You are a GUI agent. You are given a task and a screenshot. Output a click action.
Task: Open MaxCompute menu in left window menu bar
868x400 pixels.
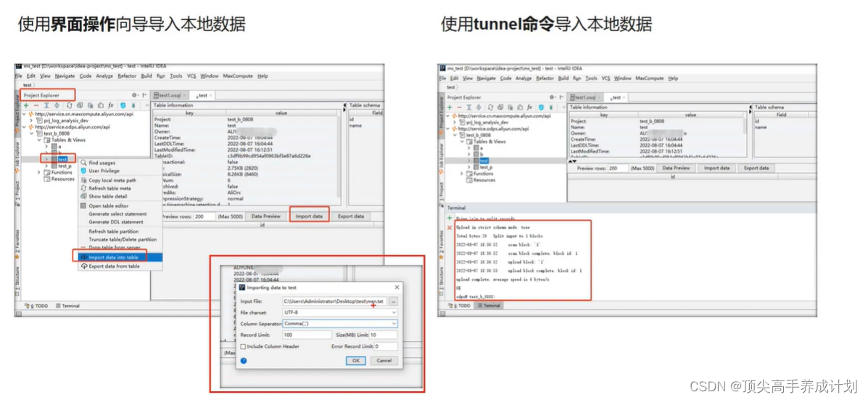(236, 76)
